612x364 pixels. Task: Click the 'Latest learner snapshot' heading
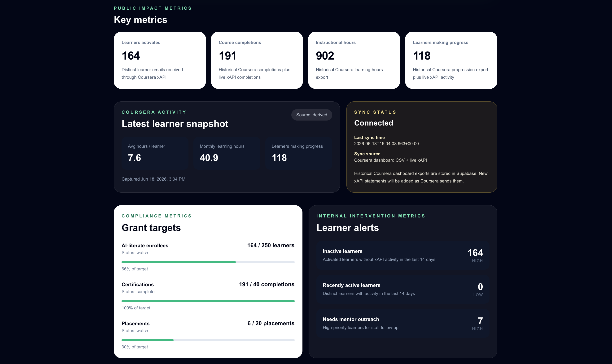175,124
